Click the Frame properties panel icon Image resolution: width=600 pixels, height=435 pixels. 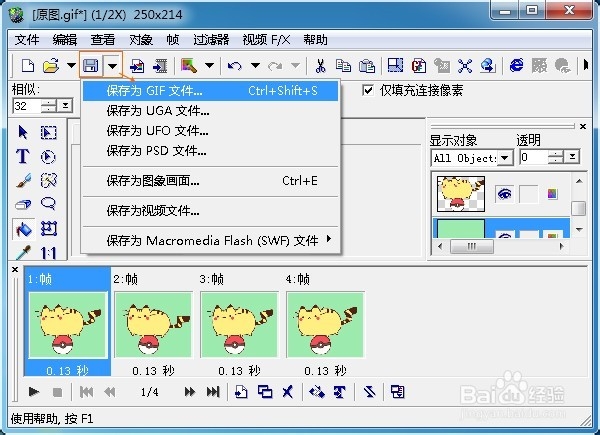pos(397,392)
